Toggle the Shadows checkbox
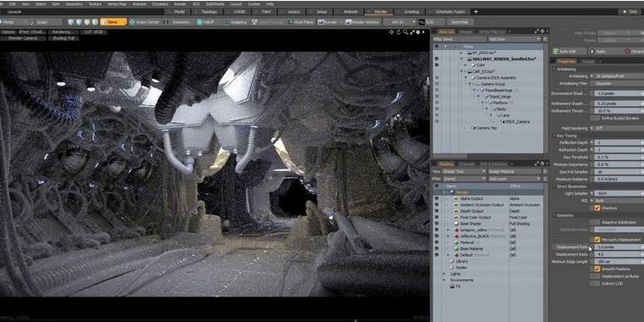The image size is (644, 322). click(x=597, y=208)
